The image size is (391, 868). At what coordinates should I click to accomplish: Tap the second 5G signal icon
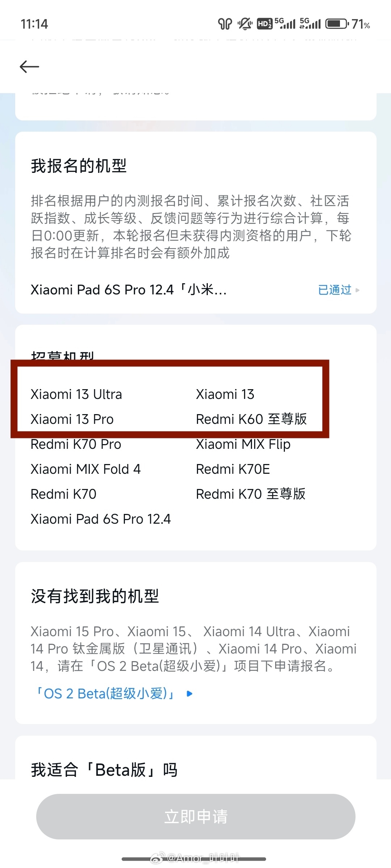tap(310, 24)
